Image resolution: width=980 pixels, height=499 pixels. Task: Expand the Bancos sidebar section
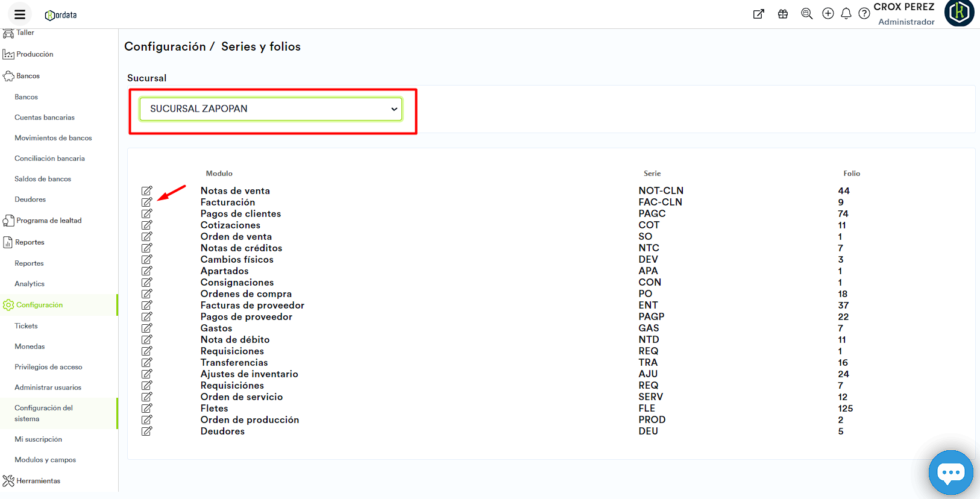click(28, 76)
